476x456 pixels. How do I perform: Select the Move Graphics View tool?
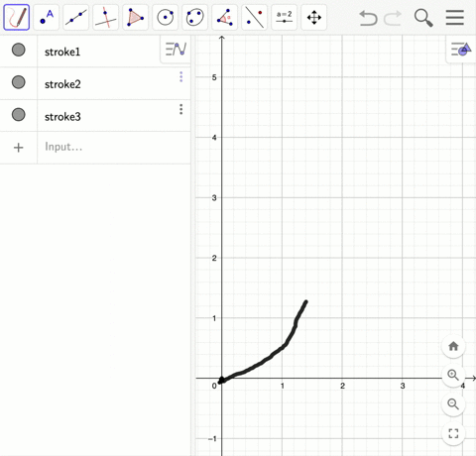pos(314,17)
